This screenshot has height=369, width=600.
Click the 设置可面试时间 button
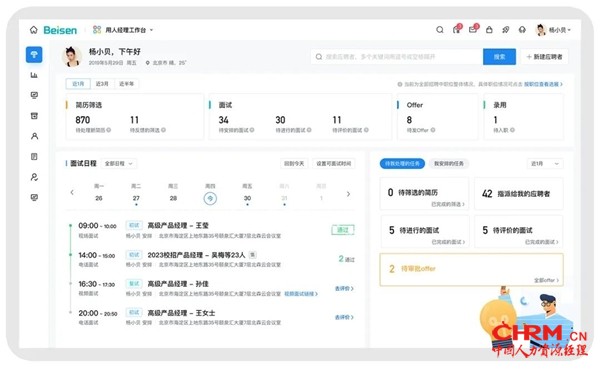(334, 163)
